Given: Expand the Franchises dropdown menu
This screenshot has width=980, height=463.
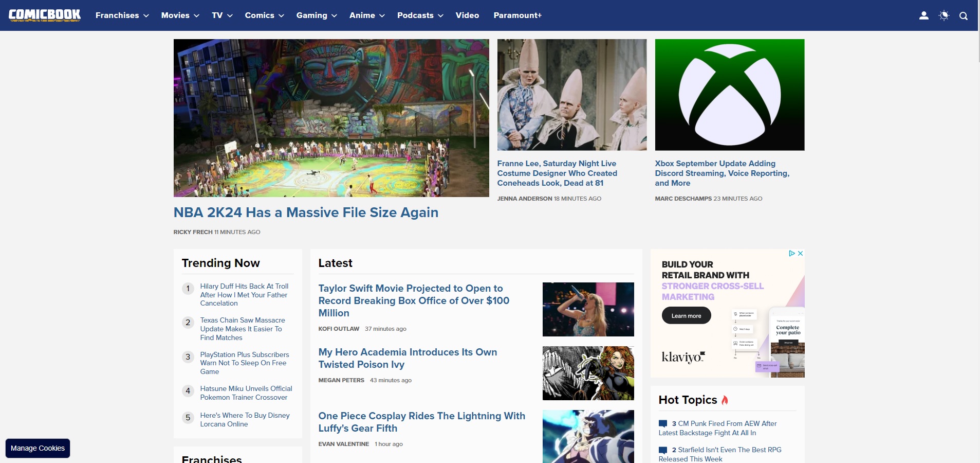Looking at the screenshot, I should tap(122, 15).
